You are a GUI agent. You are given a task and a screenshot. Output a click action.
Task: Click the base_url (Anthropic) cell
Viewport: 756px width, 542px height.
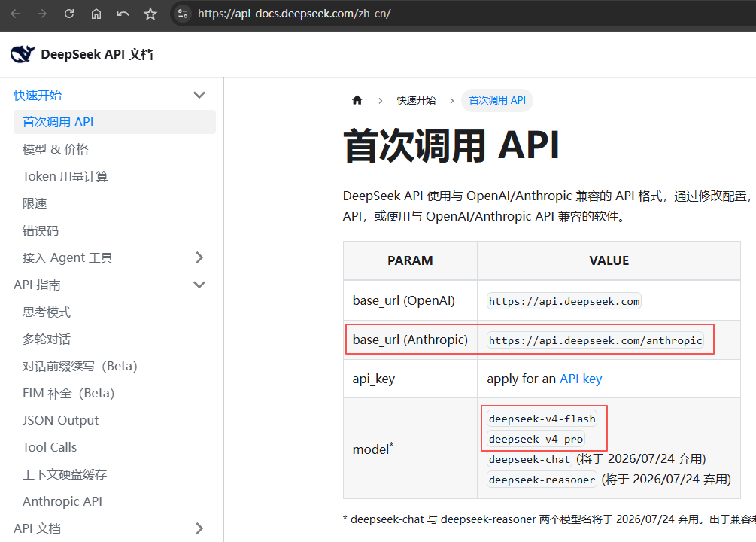click(x=410, y=340)
